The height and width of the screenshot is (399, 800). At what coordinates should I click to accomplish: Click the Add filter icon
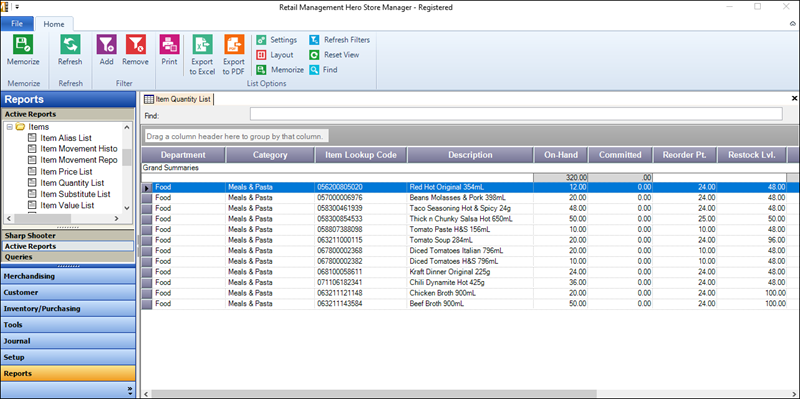107,45
